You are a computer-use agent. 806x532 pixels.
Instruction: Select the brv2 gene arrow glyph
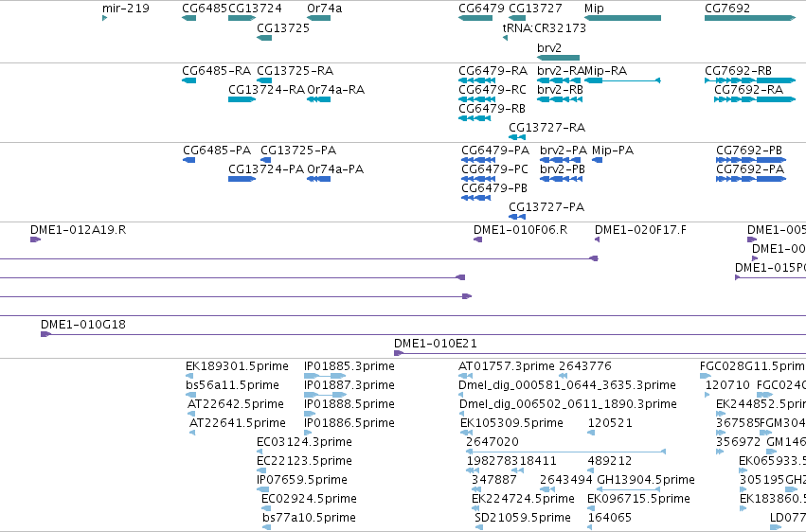click(558, 58)
